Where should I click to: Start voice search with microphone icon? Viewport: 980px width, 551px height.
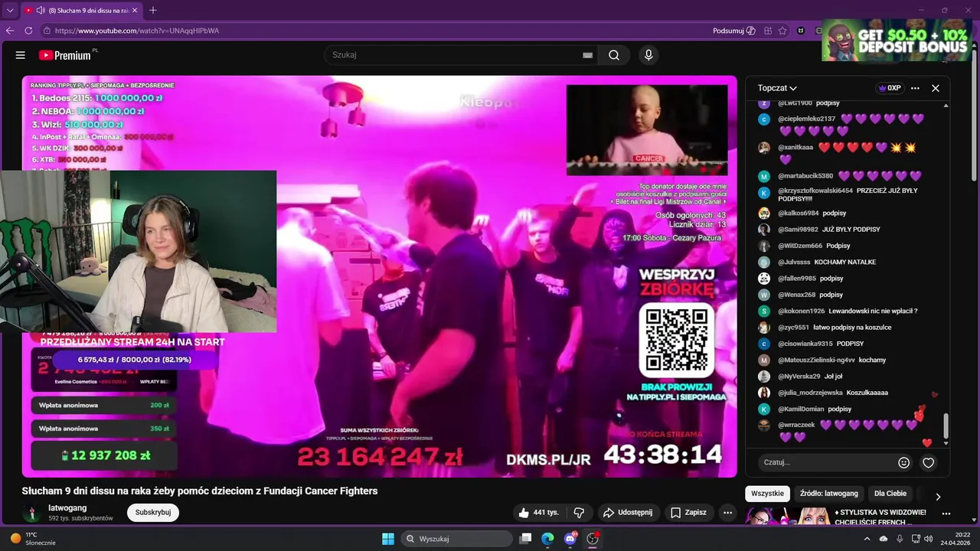tap(648, 55)
